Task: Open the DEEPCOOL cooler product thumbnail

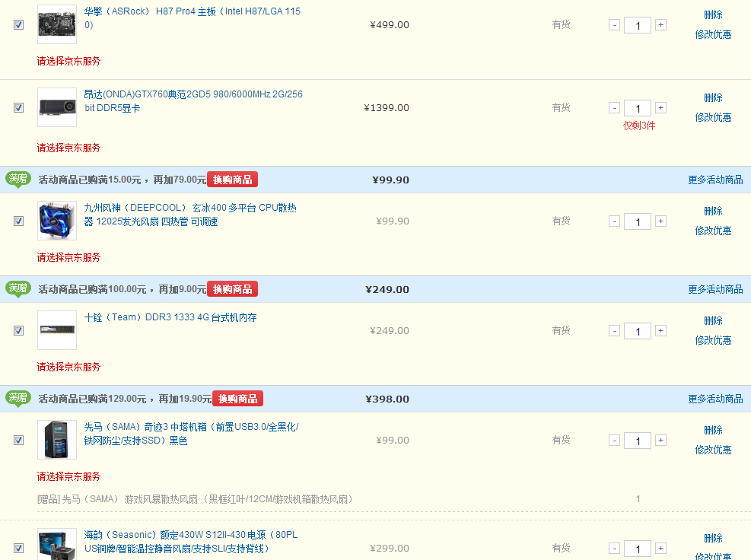Action: click(57, 221)
